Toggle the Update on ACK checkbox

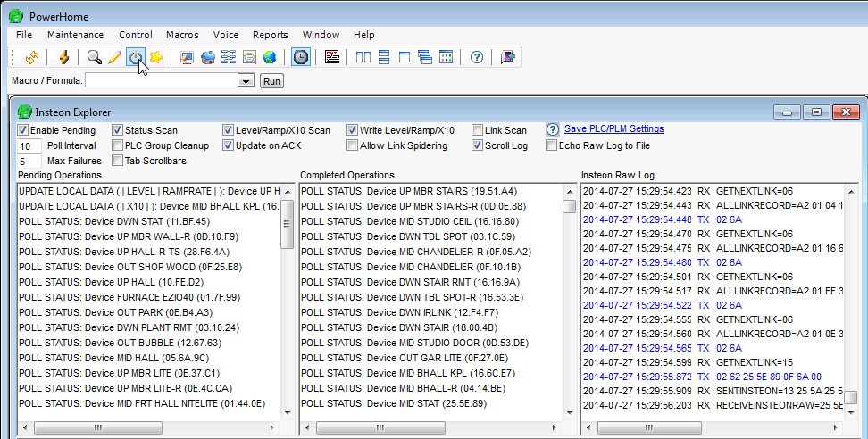(228, 145)
